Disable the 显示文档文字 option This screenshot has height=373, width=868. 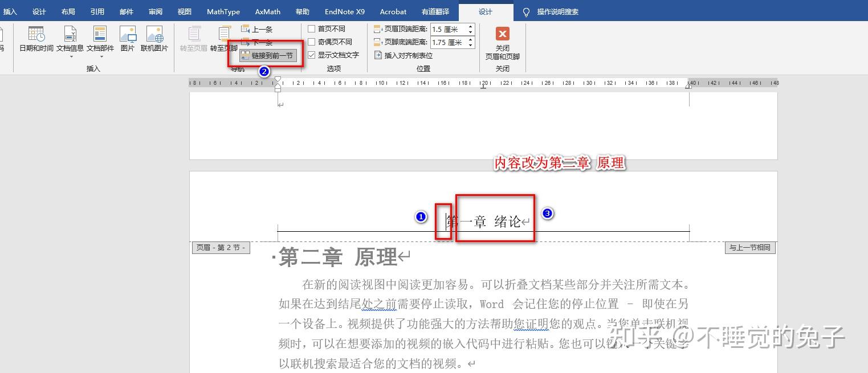[312, 55]
